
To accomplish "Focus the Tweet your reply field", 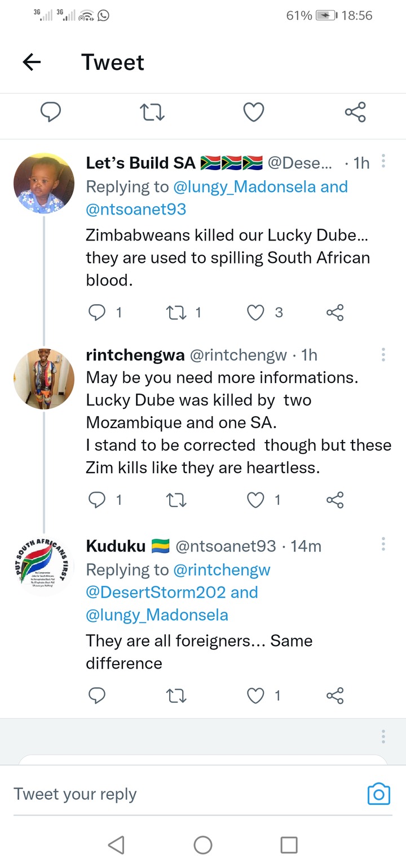I will 186,794.
